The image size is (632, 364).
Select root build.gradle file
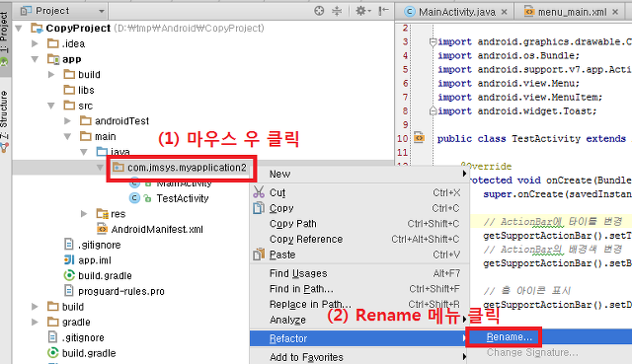click(89, 353)
